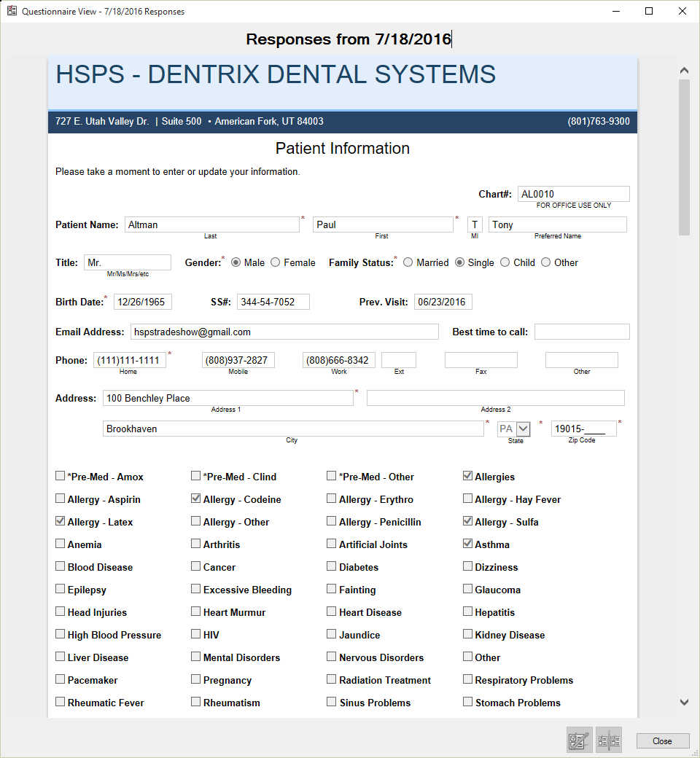Check *Pre-Med - Other
Image resolution: width=700 pixels, height=758 pixels.
click(x=331, y=476)
